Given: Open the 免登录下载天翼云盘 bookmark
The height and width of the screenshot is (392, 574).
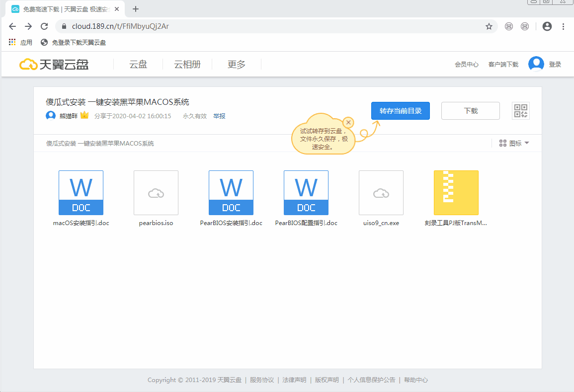Looking at the screenshot, I should (x=73, y=42).
